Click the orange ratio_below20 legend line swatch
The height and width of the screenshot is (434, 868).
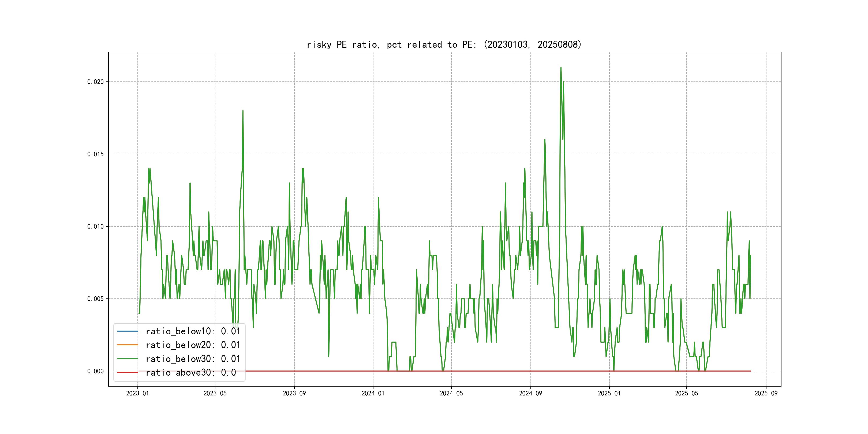127,345
